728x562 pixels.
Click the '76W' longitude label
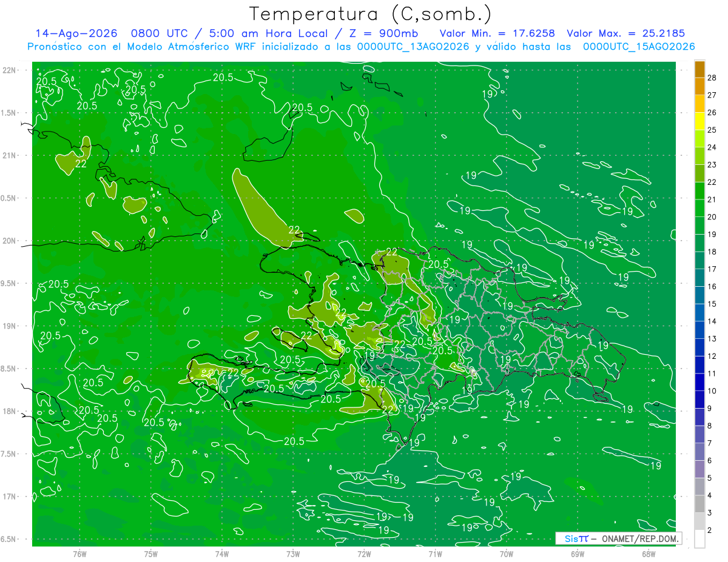pyautogui.click(x=79, y=554)
